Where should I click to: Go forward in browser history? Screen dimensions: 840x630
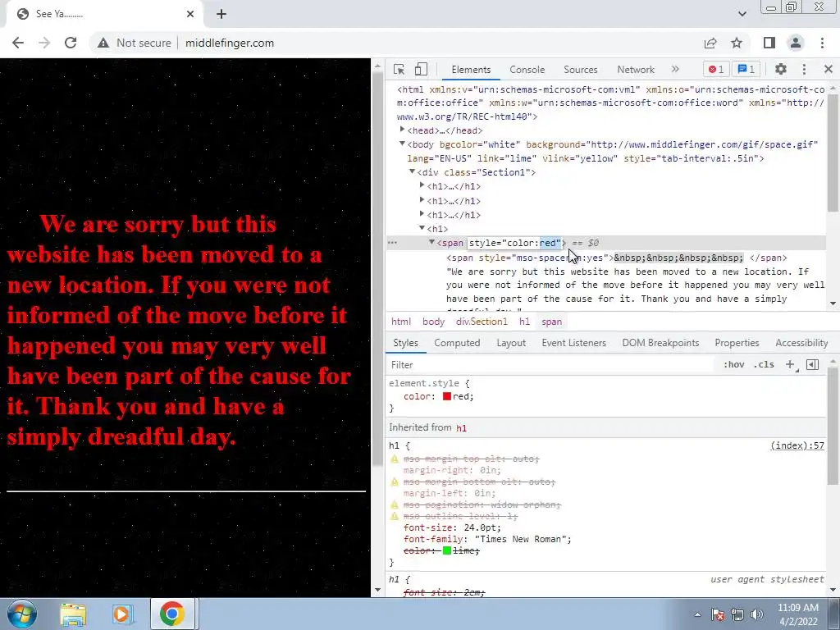(x=44, y=43)
